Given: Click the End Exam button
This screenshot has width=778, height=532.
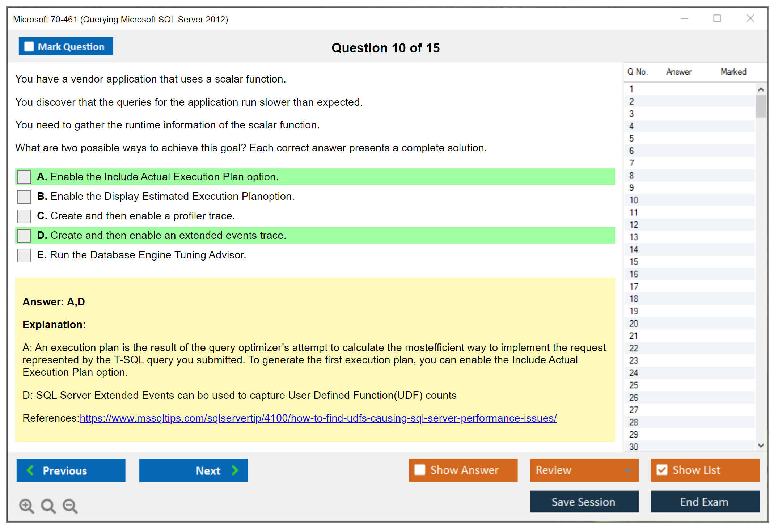Looking at the screenshot, I should point(705,502).
